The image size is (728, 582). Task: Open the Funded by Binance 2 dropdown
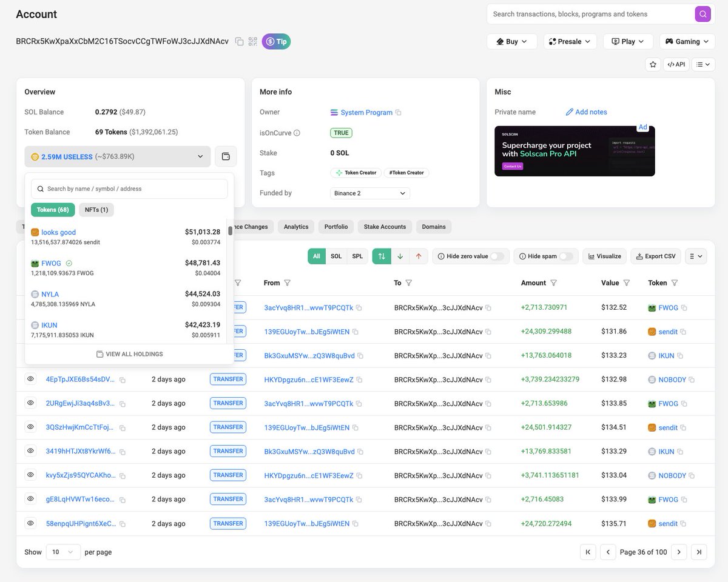point(370,193)
